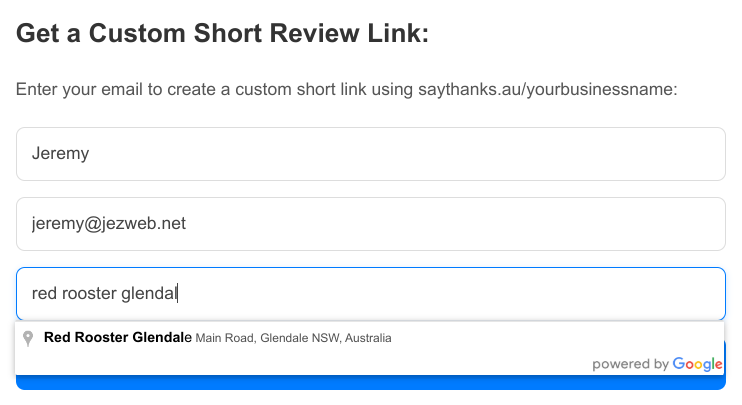This screenshot has height=405, width=742.
Task: Click the Google logo in autocomplete dropdown
Action: 697,364
